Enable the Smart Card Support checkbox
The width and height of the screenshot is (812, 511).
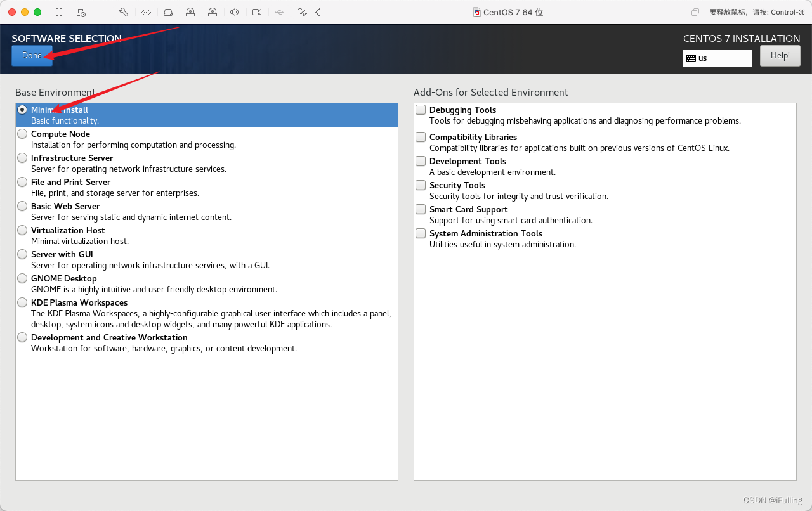coord(421,209)
